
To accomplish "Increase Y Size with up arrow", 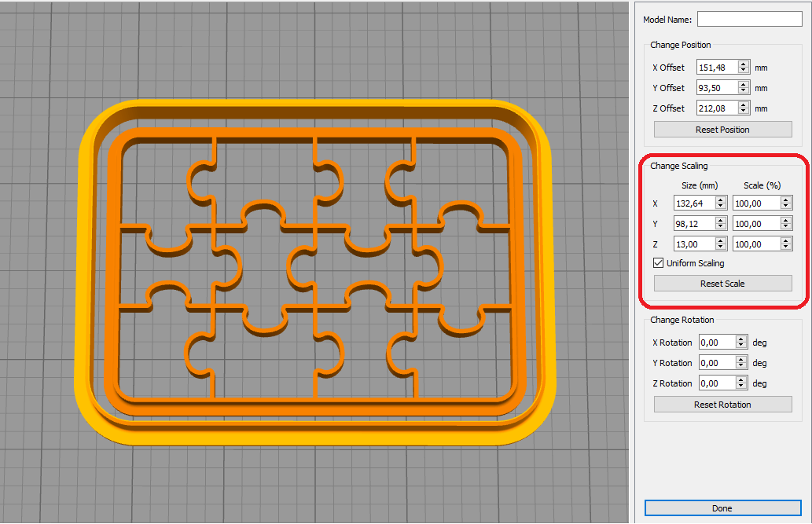I will (x=721, y=221).
